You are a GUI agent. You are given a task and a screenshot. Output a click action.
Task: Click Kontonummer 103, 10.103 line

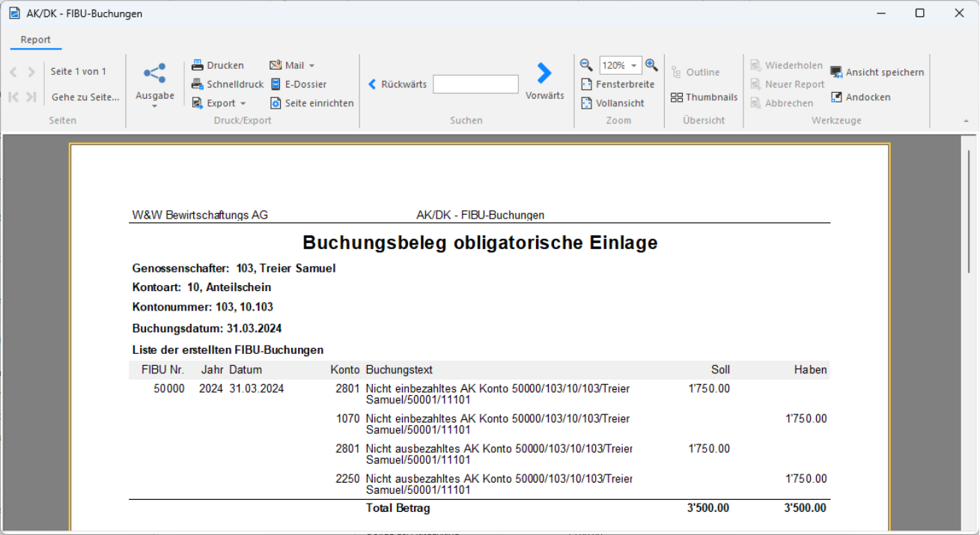203,307
